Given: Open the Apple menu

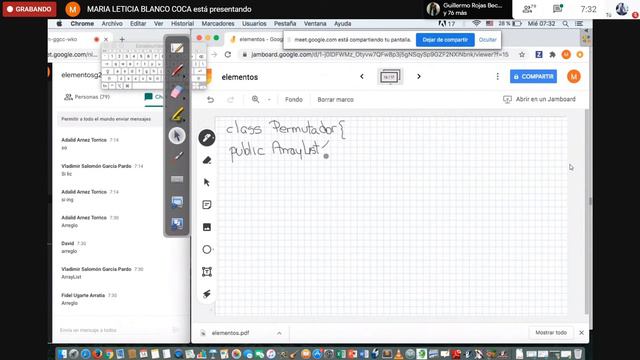Looking at the screenshot, I should click(59, 24).
